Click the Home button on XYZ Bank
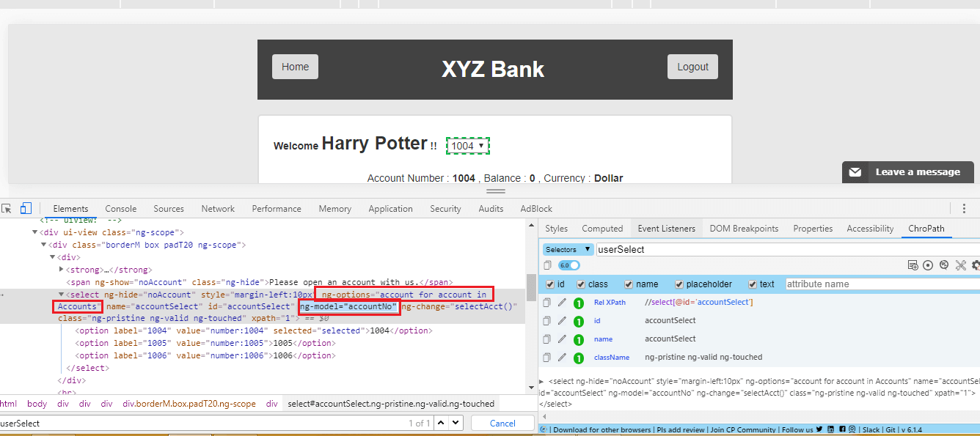 pyautogui.click(x=296, y=67)
